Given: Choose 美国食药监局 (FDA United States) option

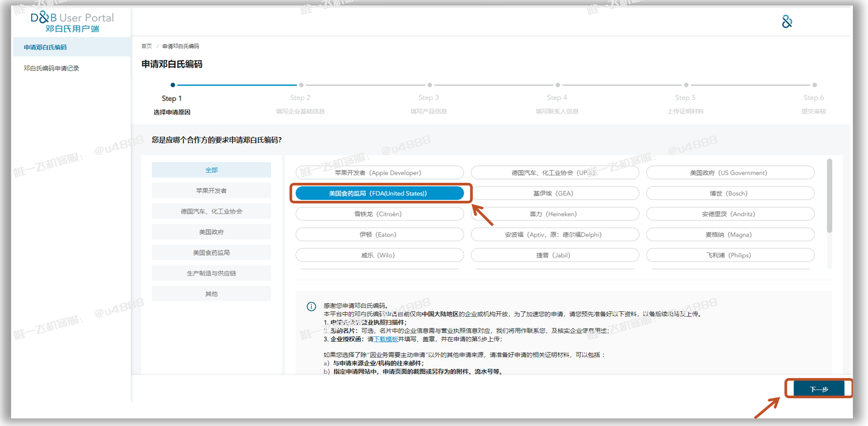Looking at the screenshot, I should (x=379, y=193).
